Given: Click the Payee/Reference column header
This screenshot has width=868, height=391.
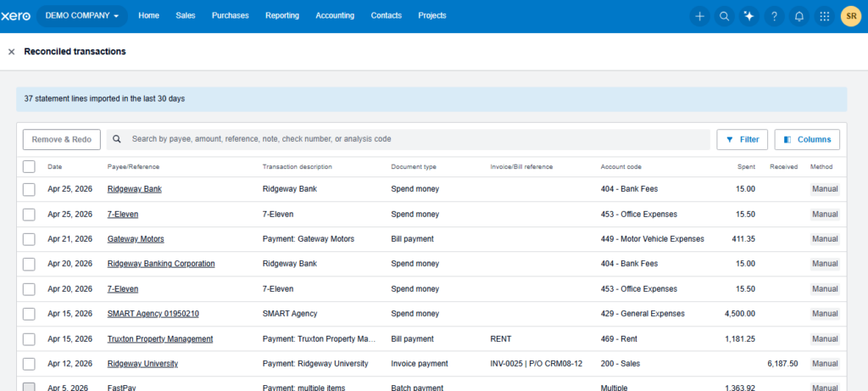Looking at the screenshot, I should click(133, 167).
